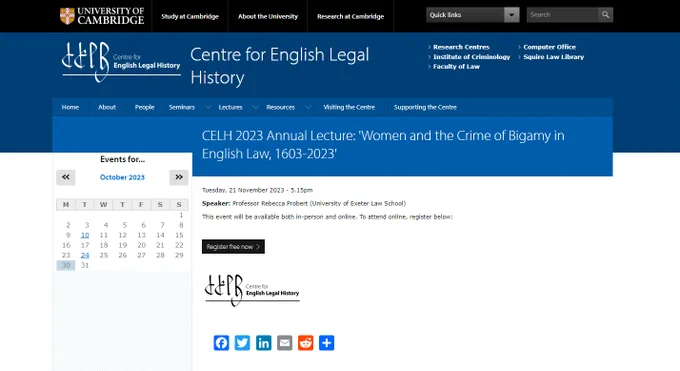
Task: Open more share options plus icon
Action: tap(327, 343)
